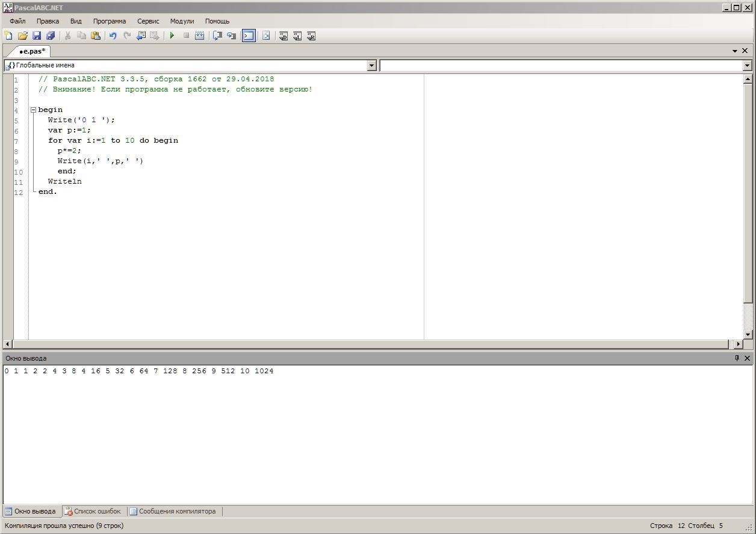Open a file with the folder icon

23,36
